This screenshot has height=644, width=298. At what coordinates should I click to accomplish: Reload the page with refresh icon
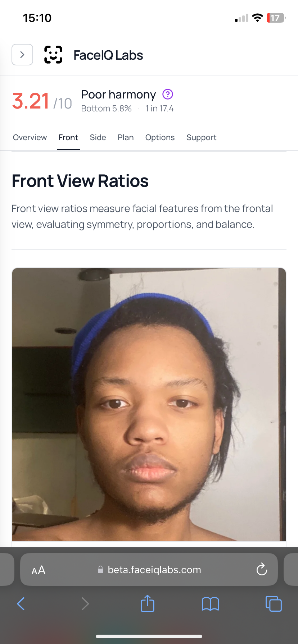[262, 569]
